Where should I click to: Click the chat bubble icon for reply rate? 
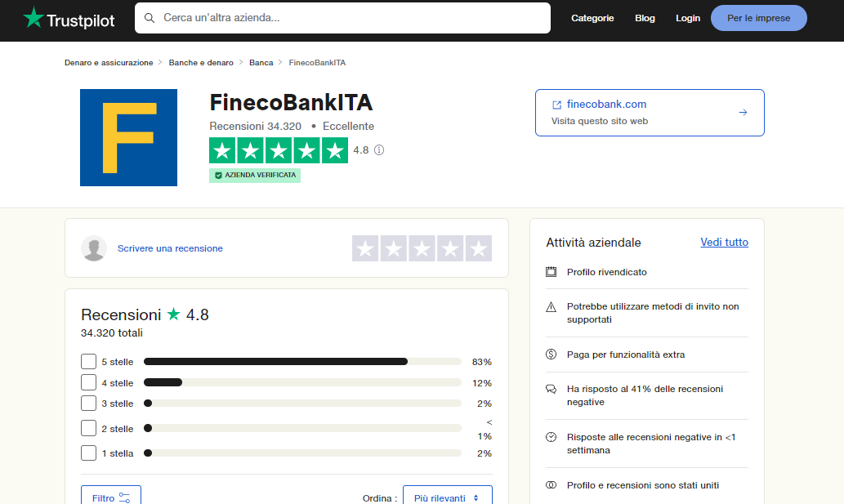pos(552,389)
